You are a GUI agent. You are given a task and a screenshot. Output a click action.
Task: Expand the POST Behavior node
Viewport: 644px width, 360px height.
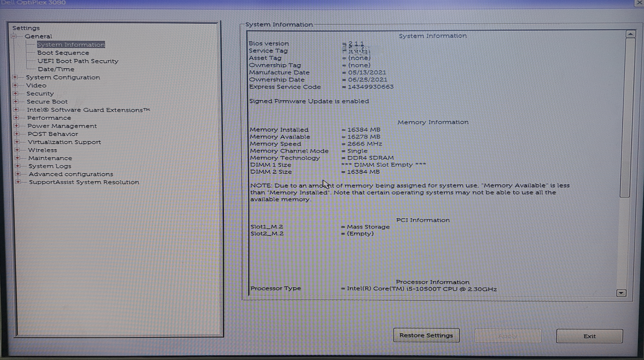(x=16, y=134)
